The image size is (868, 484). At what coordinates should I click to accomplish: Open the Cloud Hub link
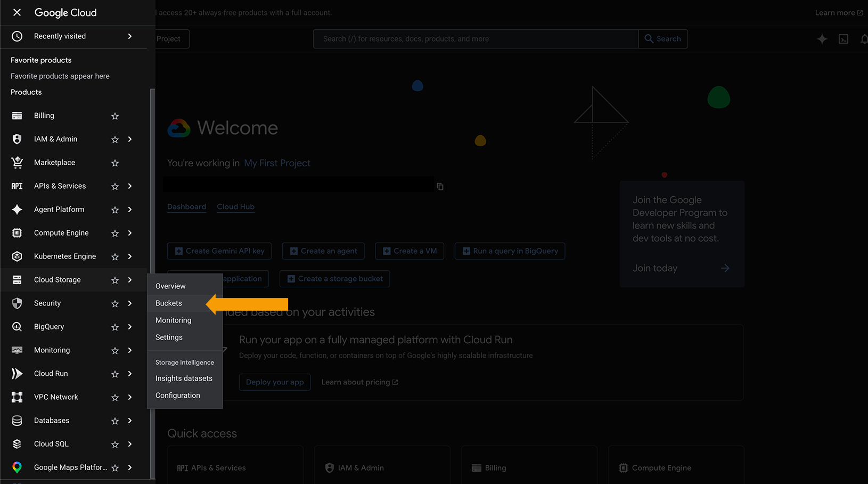(x=236, y=207)
